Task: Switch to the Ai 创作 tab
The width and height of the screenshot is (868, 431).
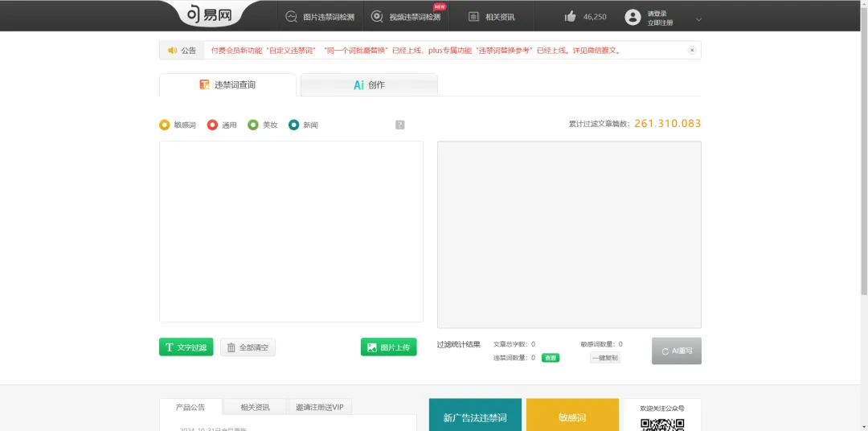Action: (369, 84)
